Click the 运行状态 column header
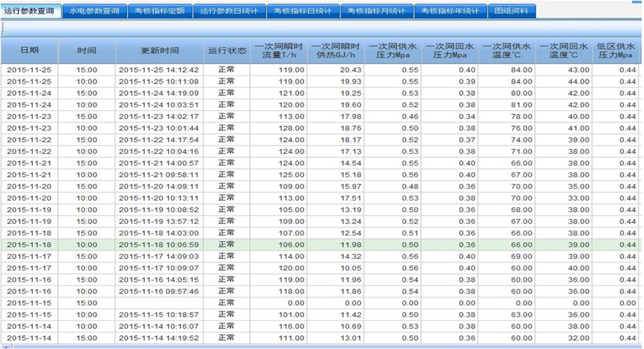 point(228,50)
